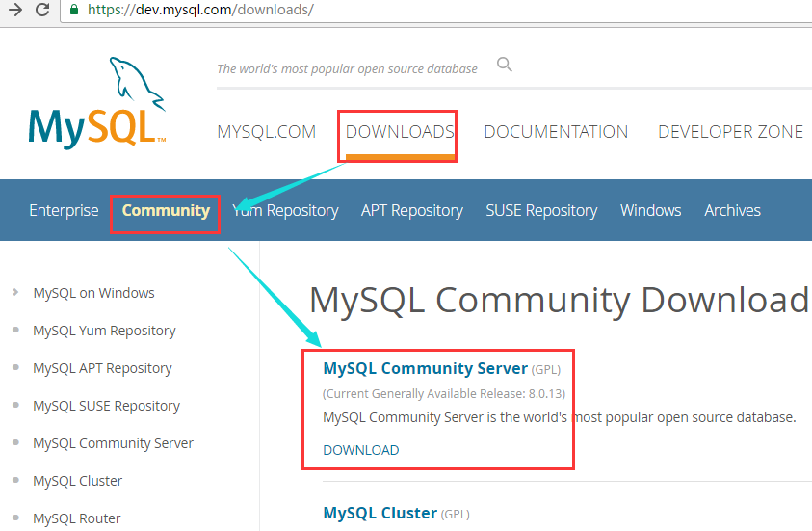Image resolution: width=812 pixels, height=531 pixels.
Task: Reload the page with refresh icon
Action: (x=42, y=10)
